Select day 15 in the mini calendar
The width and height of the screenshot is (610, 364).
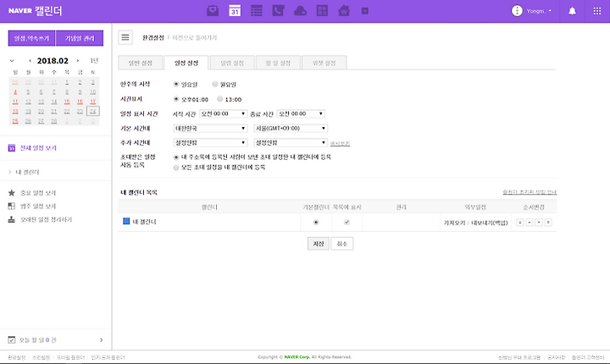[x=67, y=102]
